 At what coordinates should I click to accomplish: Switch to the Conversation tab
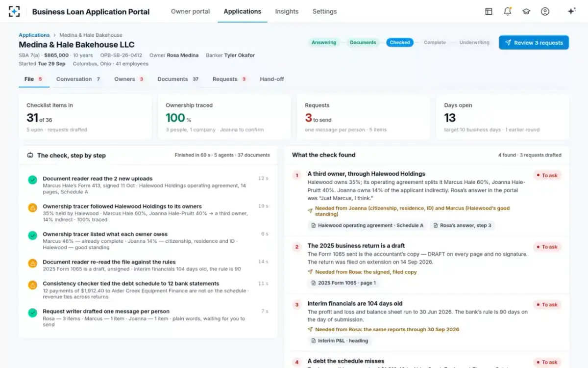[78, 79]
